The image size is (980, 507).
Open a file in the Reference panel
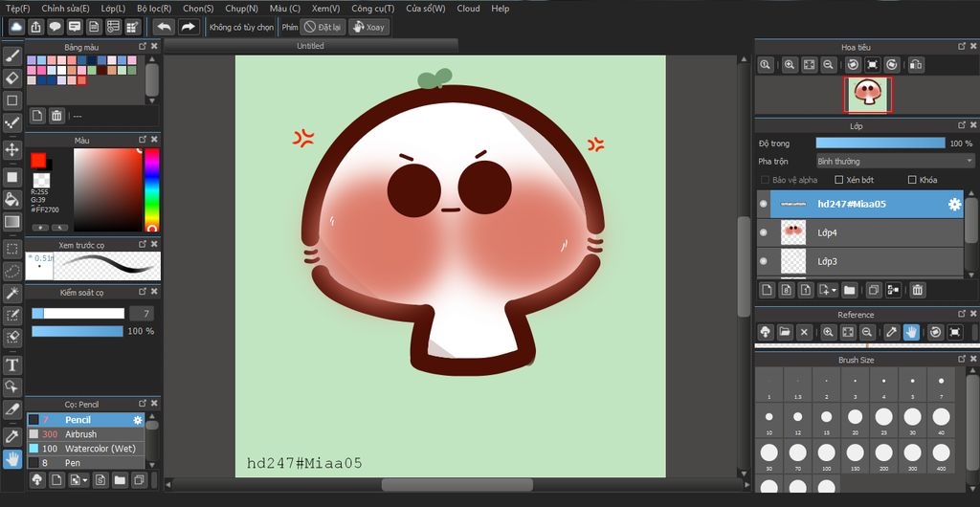[x=785, y=332]
